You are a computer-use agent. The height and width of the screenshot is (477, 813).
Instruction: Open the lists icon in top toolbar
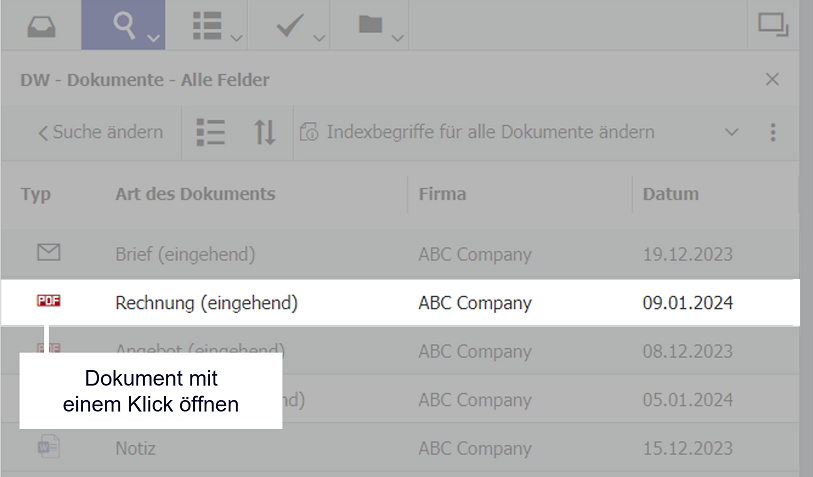(x=206, y=26)
